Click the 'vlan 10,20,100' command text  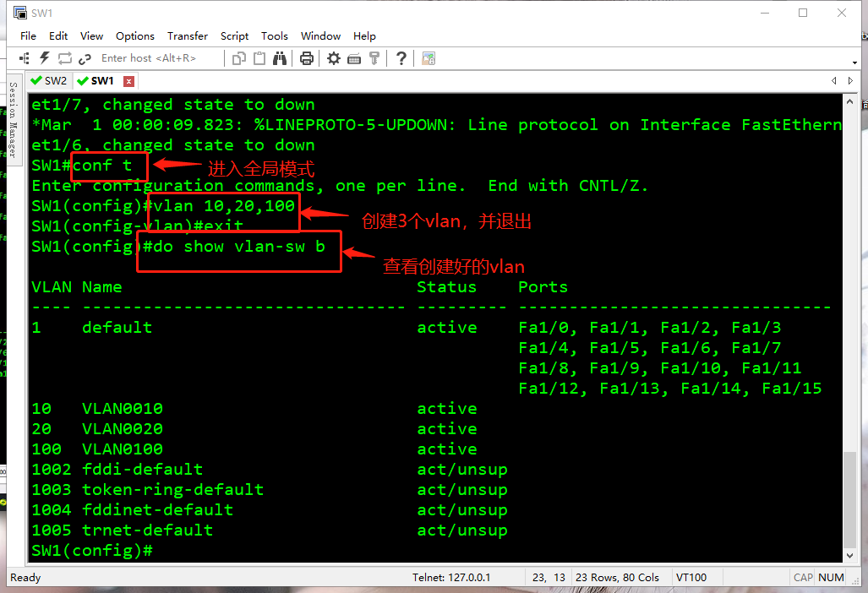click(224, 206)
